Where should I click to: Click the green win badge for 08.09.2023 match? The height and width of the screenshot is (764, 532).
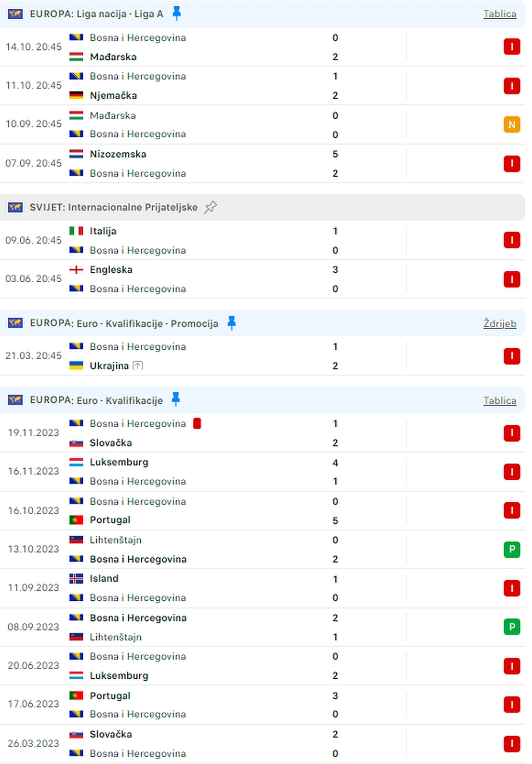coord(512,627)
